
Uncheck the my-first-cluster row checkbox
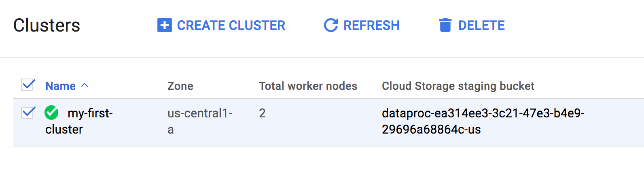pos(28,113)
